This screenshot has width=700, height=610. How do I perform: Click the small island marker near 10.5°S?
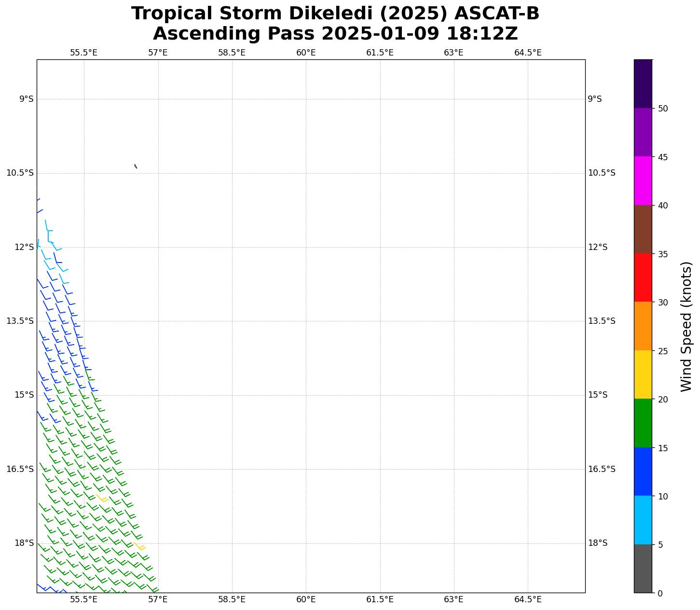click(136, 166)
